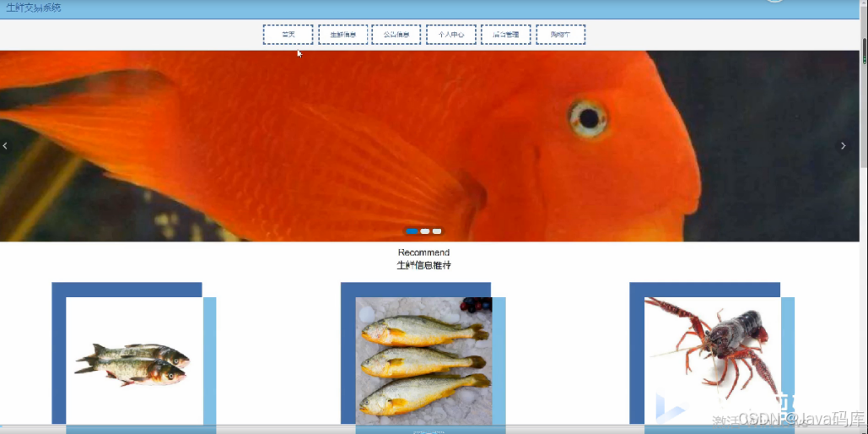
Task: Open the three yellow croakers product image
Action: pos(423,361)
